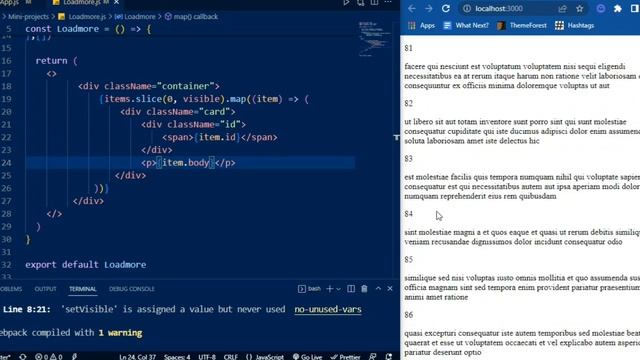Go to line via Ln 24, Col 37
This screenshot has height=360, width=640.
[x=138, y=357]
